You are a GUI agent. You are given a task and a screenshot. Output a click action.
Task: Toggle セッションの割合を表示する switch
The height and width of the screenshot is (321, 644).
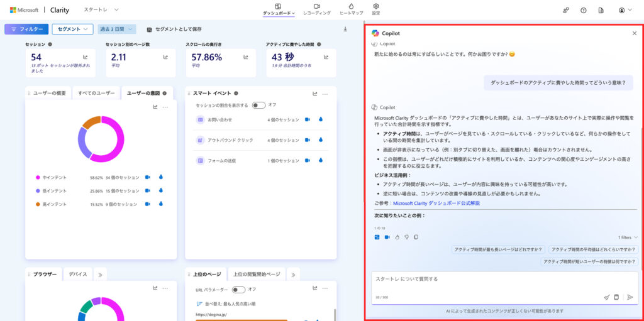pos(258,105)
